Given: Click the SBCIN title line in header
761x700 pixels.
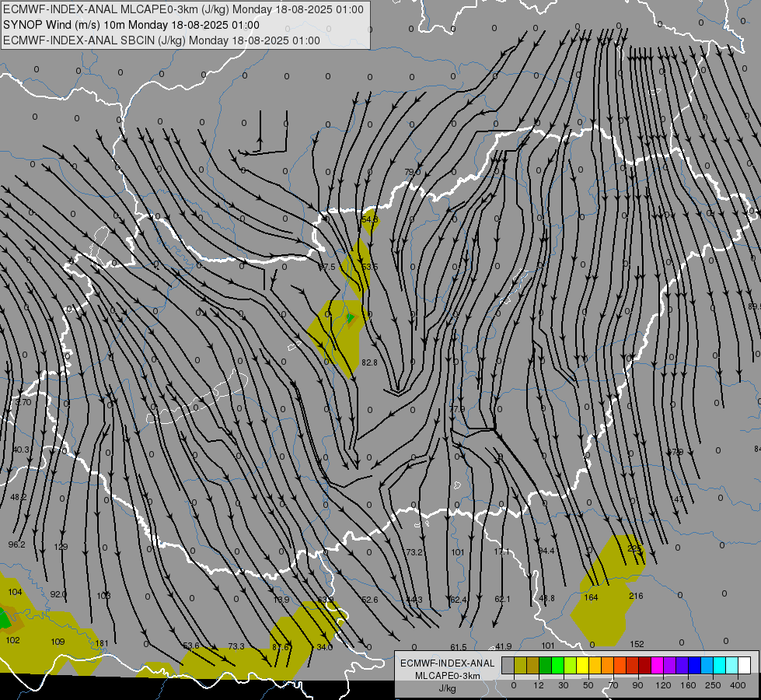Looking at the screenshot, I should tap(162, 40).
